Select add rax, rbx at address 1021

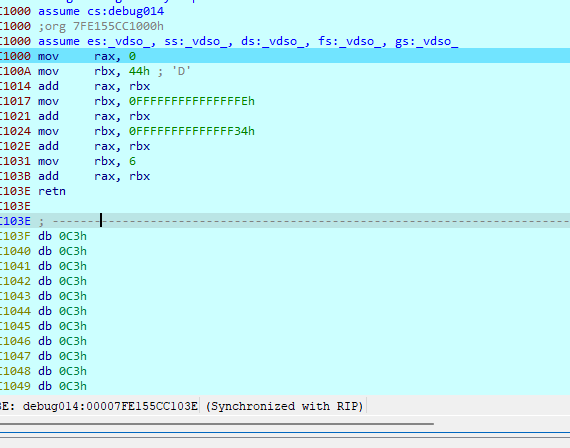point(94,116)
